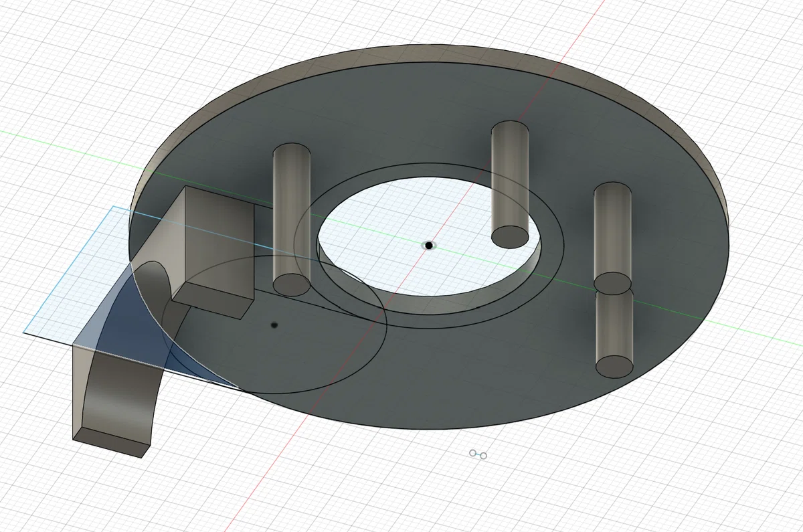Select the cylinder peg overlapping the center hole

510,184
